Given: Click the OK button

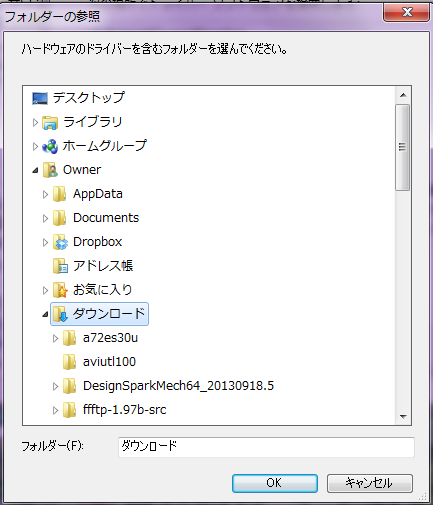Looking at the screenshot, I should 275,483.
